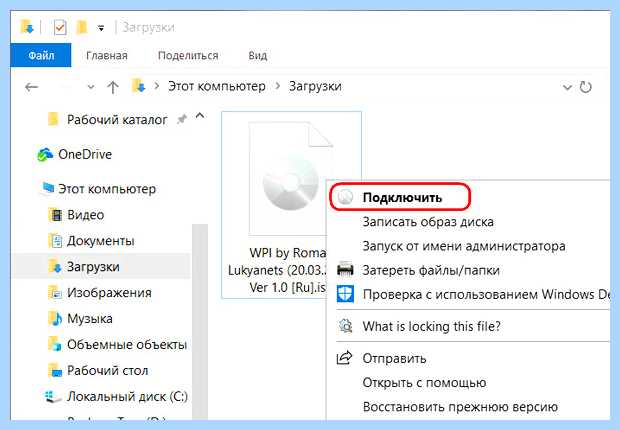
Task: Select Этот компьютер in the sidebar
Action: click(x=107, y=189)
